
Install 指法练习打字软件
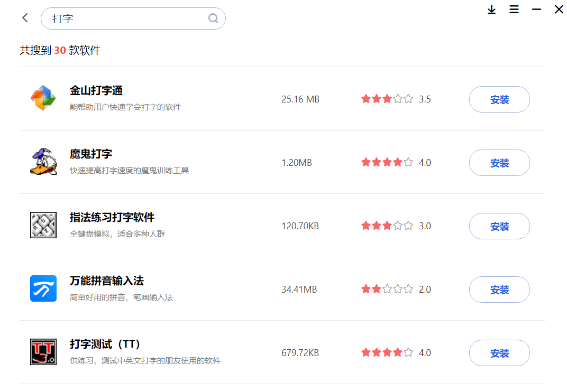(499, 226)
